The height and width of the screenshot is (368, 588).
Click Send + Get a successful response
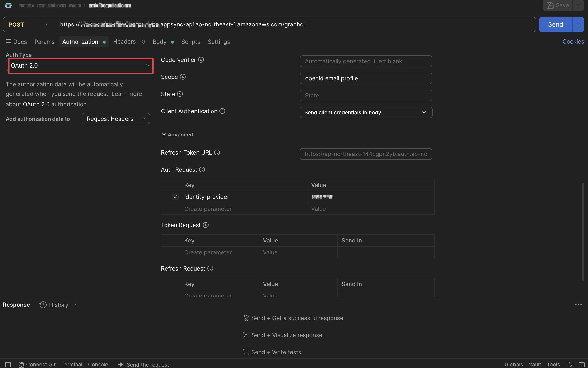[x=293, y=318]
